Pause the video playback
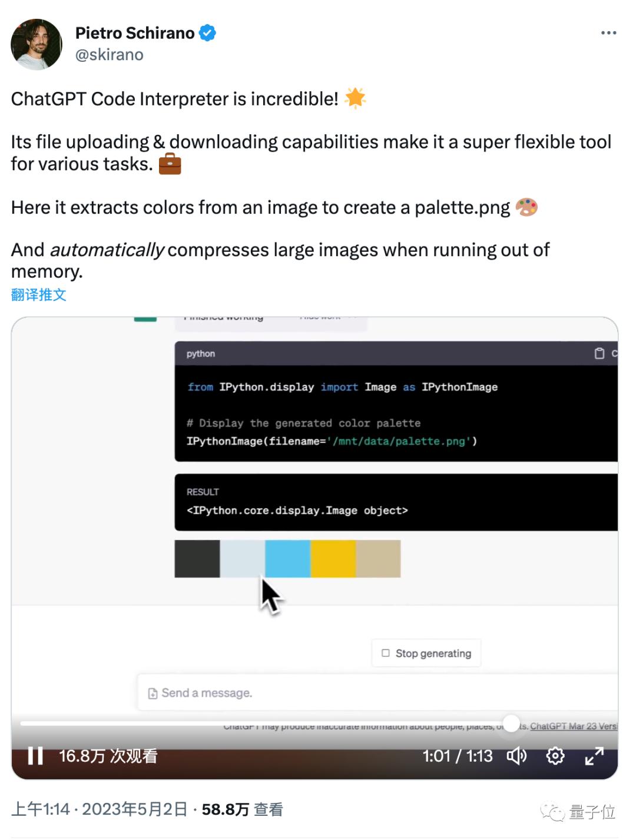The height and width of the screenshot is (840, 636). (x=36, y=756)
